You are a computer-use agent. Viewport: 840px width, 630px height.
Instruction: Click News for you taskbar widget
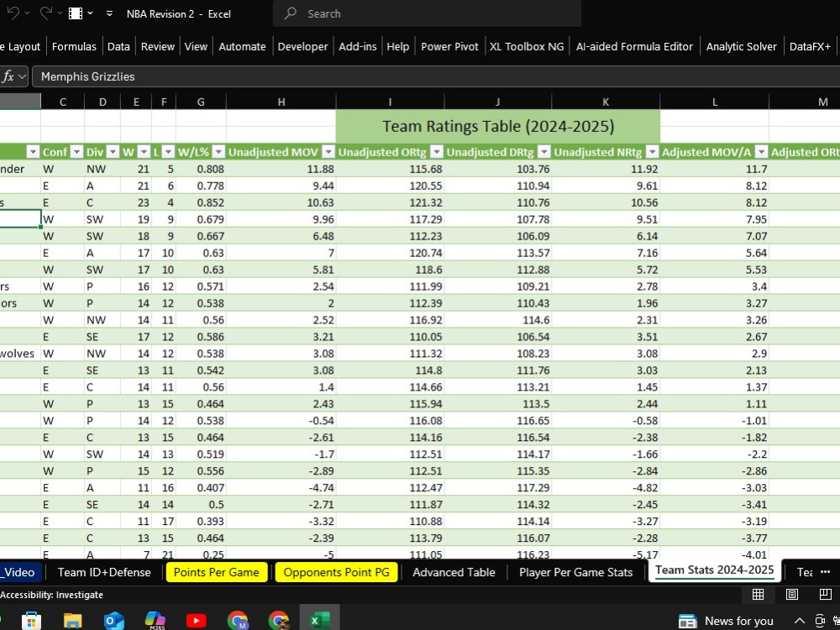click(726, 621)
